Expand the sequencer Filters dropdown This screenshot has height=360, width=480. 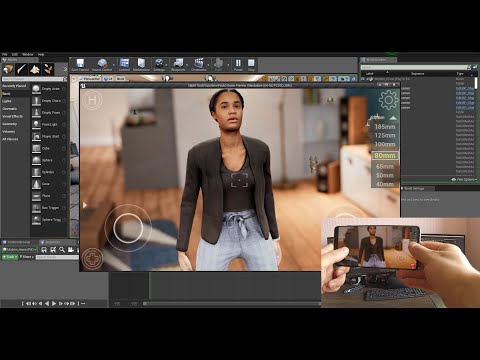click(26, 257)
